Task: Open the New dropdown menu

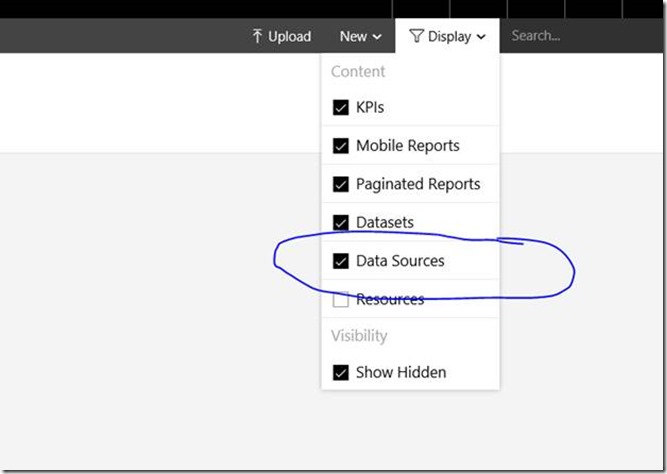Action: pos(360,36)
